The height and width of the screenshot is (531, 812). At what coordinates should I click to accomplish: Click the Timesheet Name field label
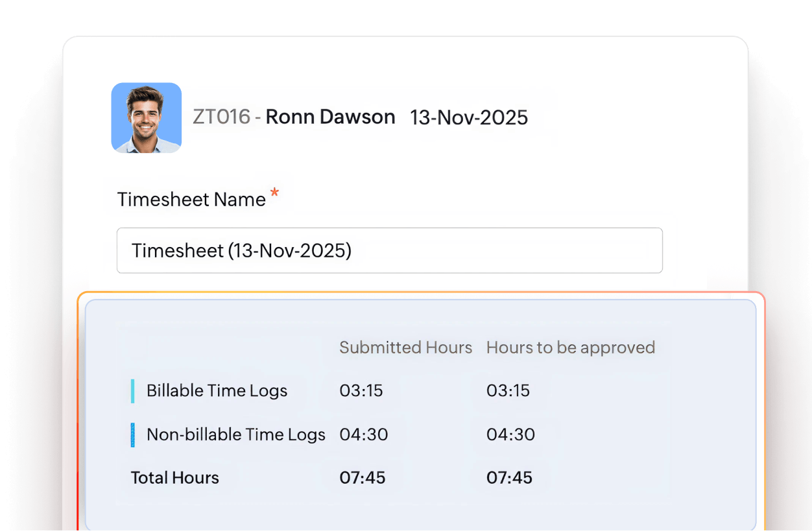pyautogui.click(x=191, y=199)
